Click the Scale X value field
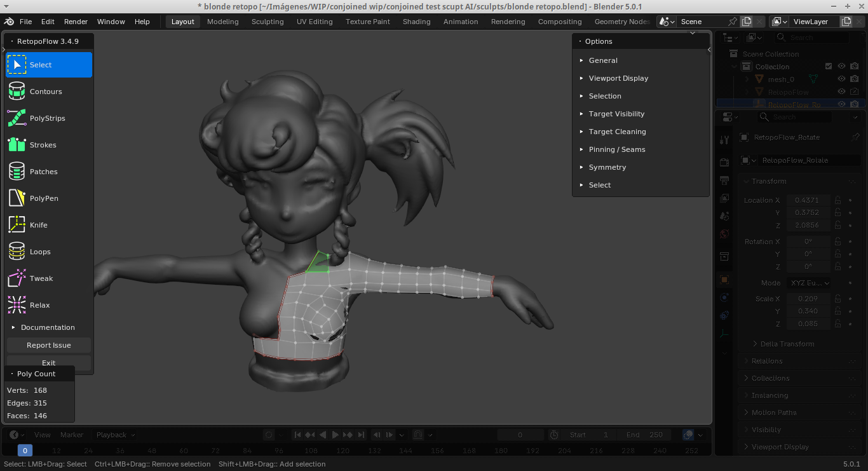The image size is (868, 471). 808,299
